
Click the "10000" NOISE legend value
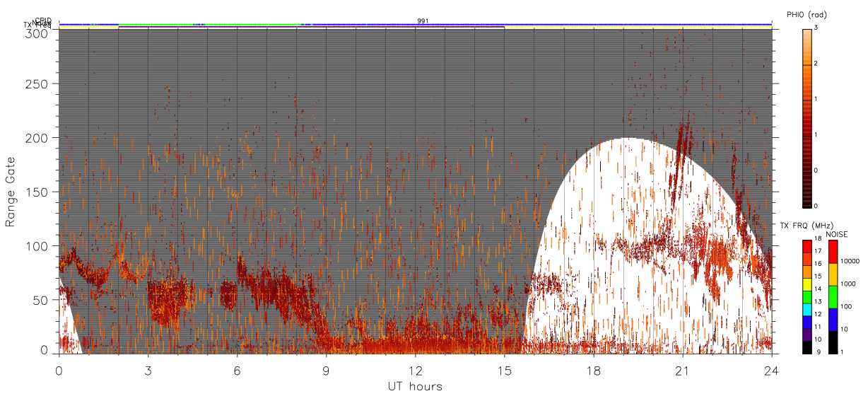(x=850, y=261)
